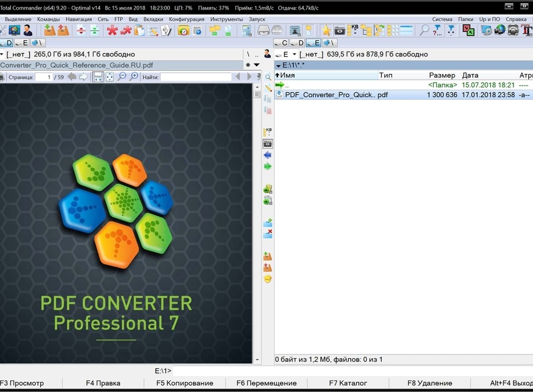Click the red arrows split-file icon
This screenshot has height=392, width=533.
[81, 31]
